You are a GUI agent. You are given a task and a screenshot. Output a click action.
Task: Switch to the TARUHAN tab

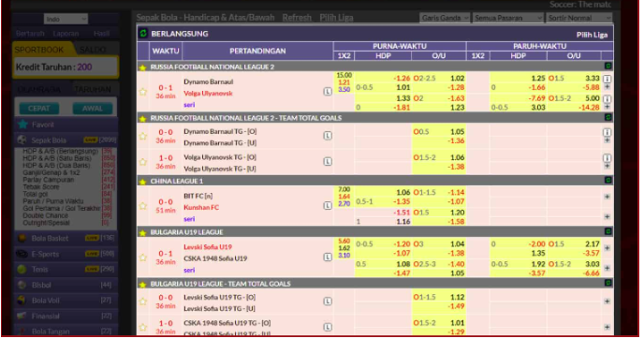[93, 89]
